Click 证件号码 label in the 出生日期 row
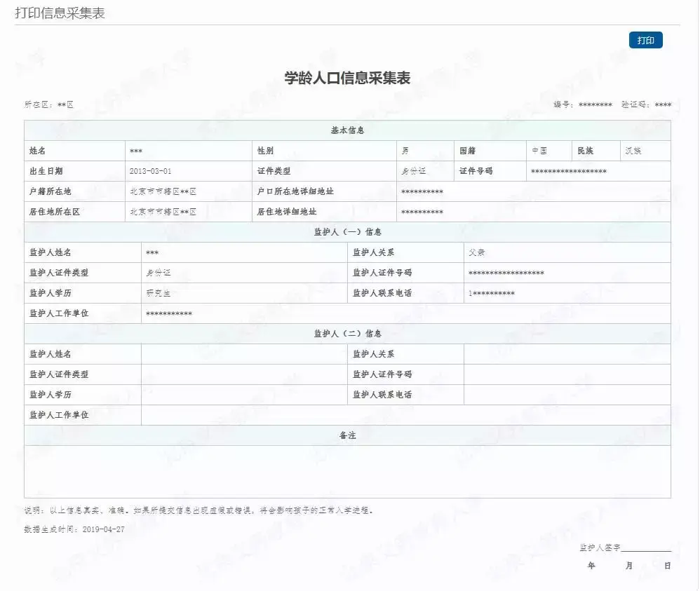This screenshot has height=591, width=700. pos(476,171)
